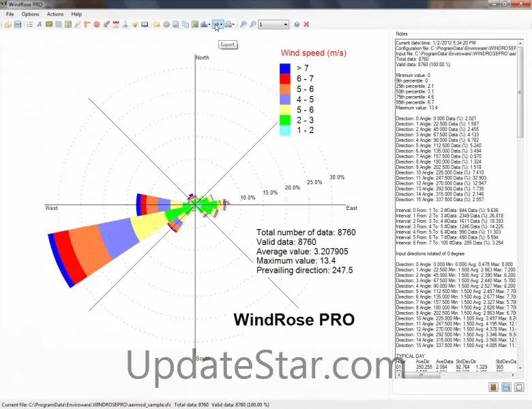Click the 'North' axis label
Screen dimensions: 532x409
click(x=202, y=58)
